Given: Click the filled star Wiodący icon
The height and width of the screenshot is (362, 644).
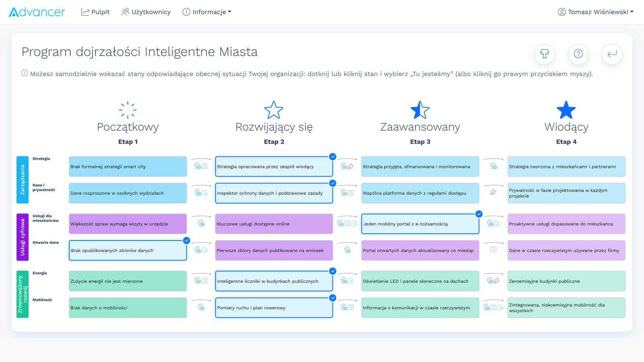Looking at the screenshot, I should coord(566,110).
